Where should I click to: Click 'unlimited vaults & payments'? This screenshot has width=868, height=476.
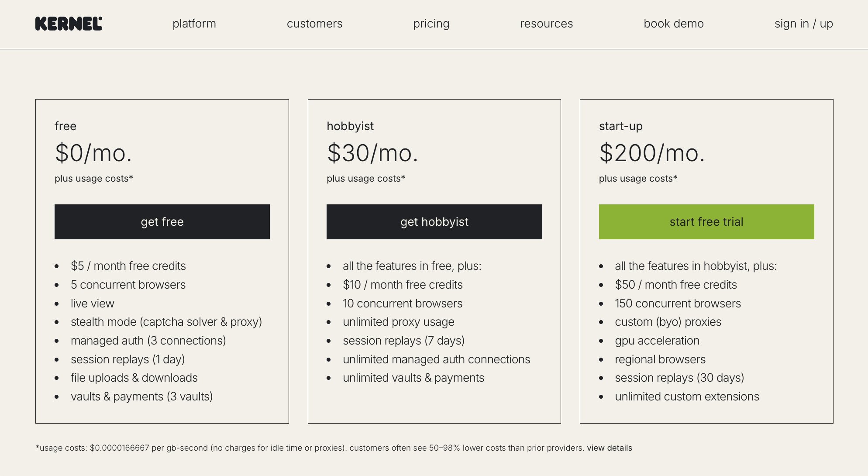413,378
